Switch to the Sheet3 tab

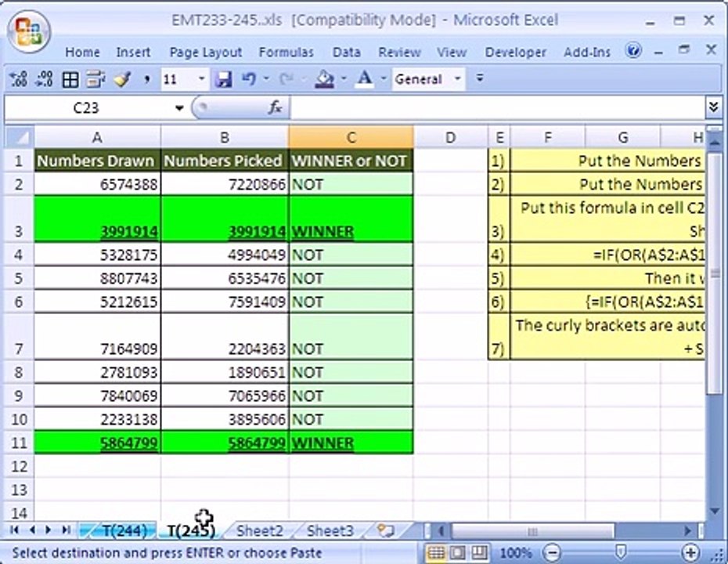330,530
